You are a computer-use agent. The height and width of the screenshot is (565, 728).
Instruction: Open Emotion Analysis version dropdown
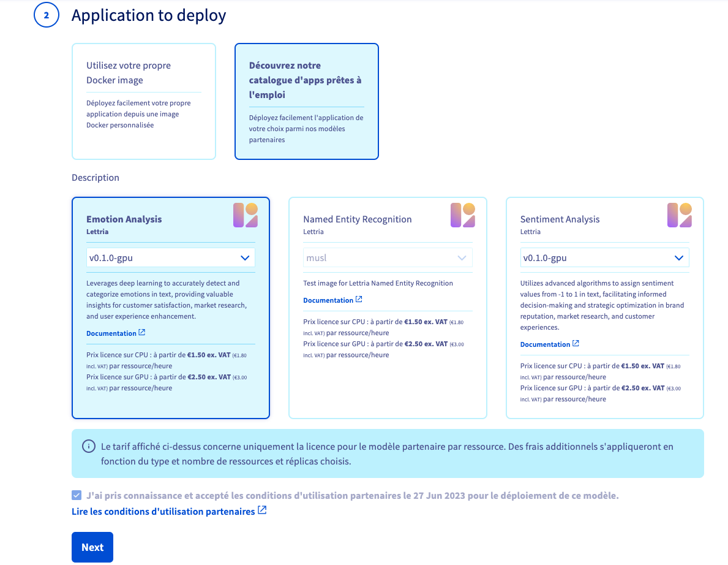pyautogui.click(x=171, y=258)
